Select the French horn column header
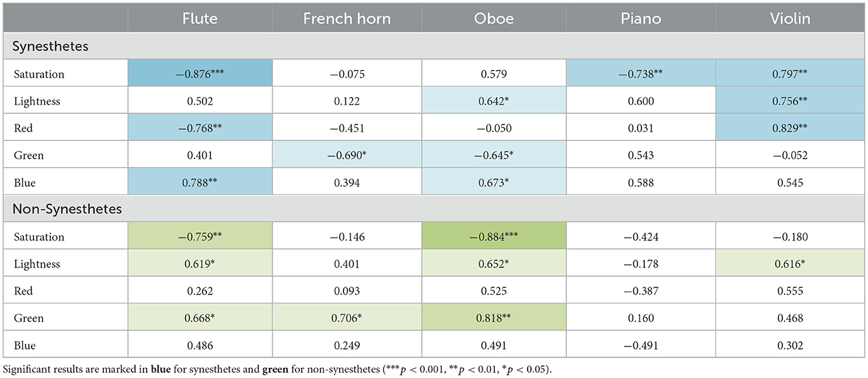 pyautogui.click(x=347, y=18)
